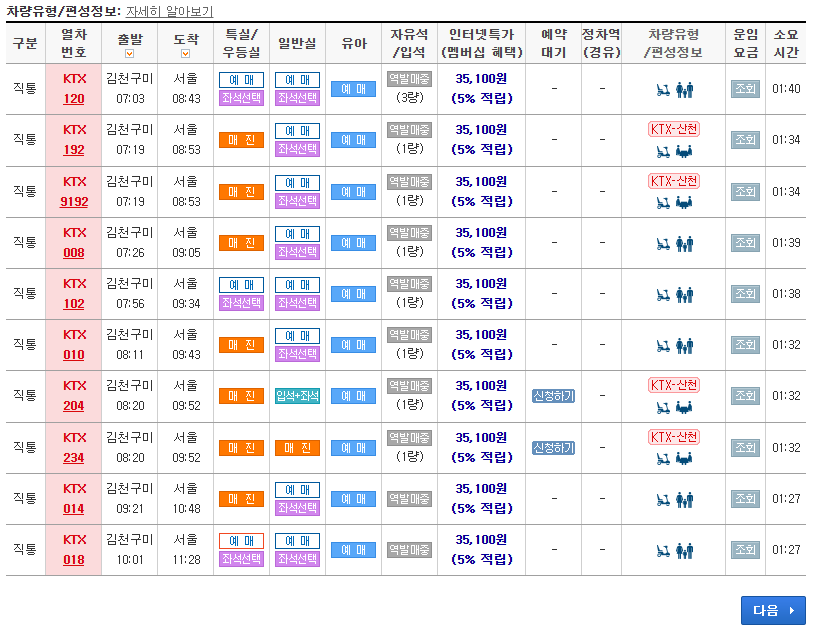Open train KTX 204 details

[x=73, y=406]
